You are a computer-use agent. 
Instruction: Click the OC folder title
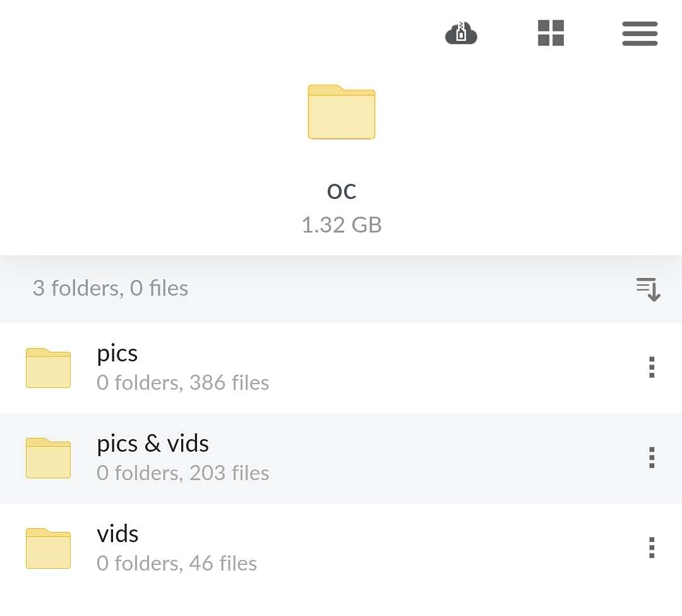(342, 191)
